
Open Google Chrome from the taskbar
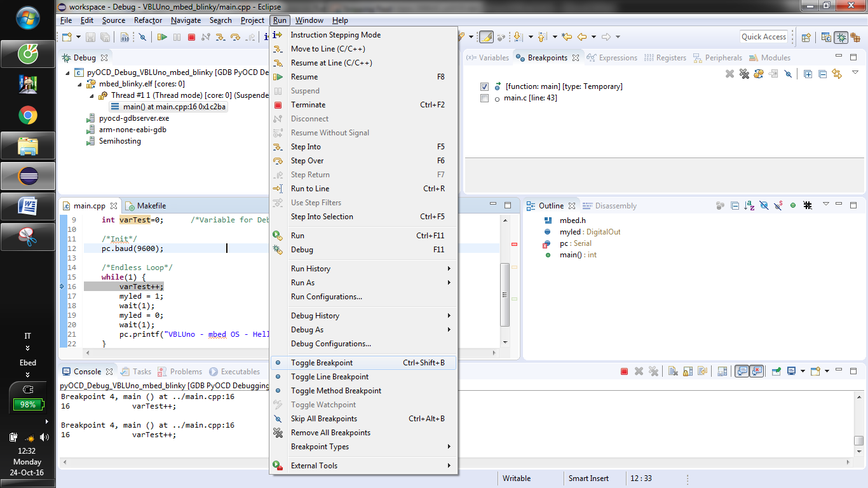27,115
